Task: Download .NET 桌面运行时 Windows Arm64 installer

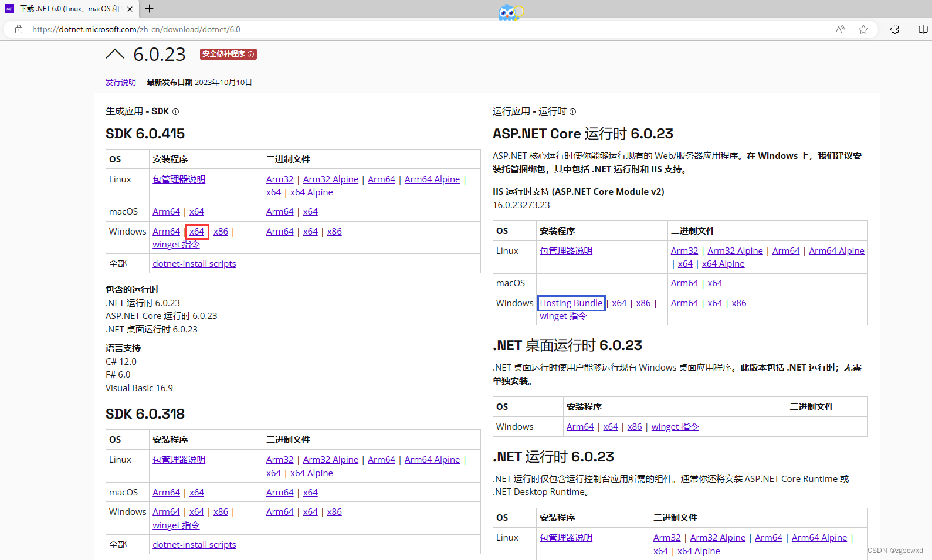Action: point(580,427)
